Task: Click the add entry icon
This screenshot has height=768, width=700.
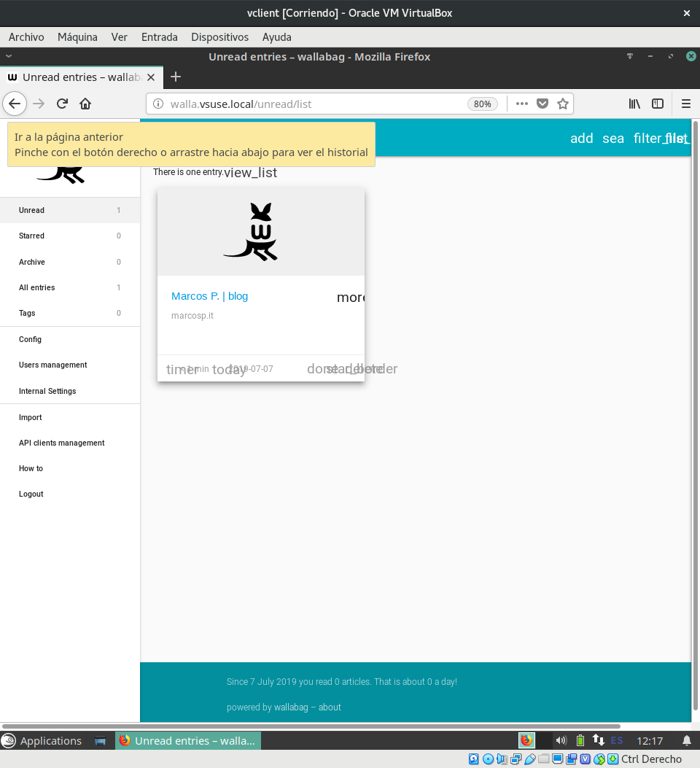Action: point(582,139)
